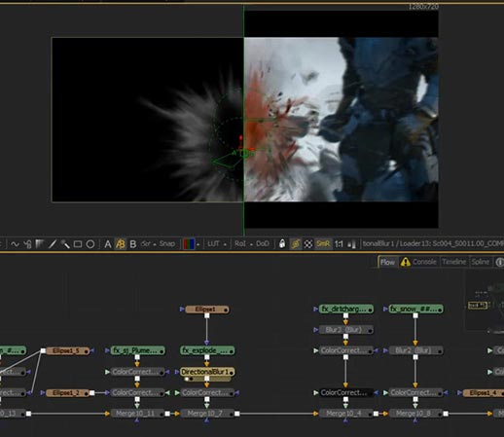This screenshot has width=504, height=437.
Task: Click the 1280x720 resolution label
Action: pos(423,7)
